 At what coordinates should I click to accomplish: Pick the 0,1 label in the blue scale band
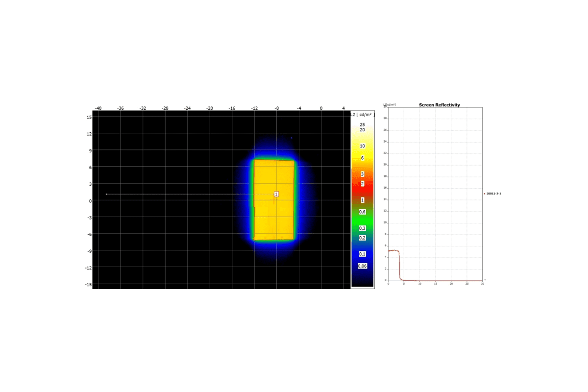362,254
